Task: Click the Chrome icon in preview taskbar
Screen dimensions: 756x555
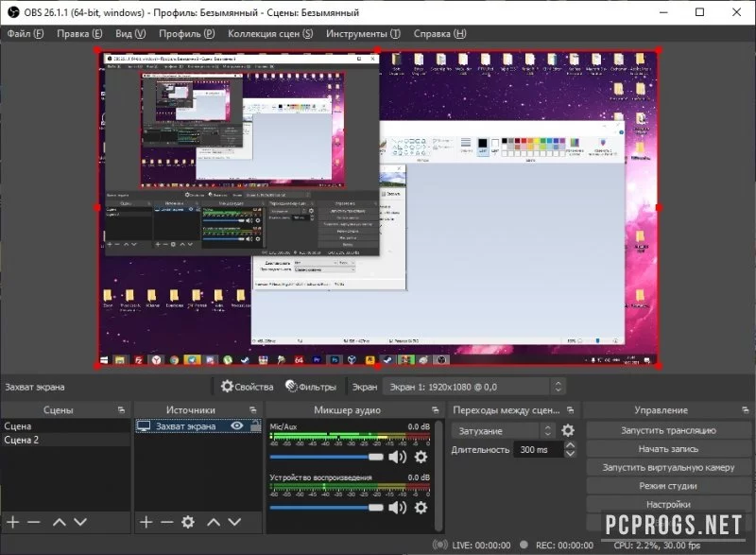Action: (x=174, y=359)
